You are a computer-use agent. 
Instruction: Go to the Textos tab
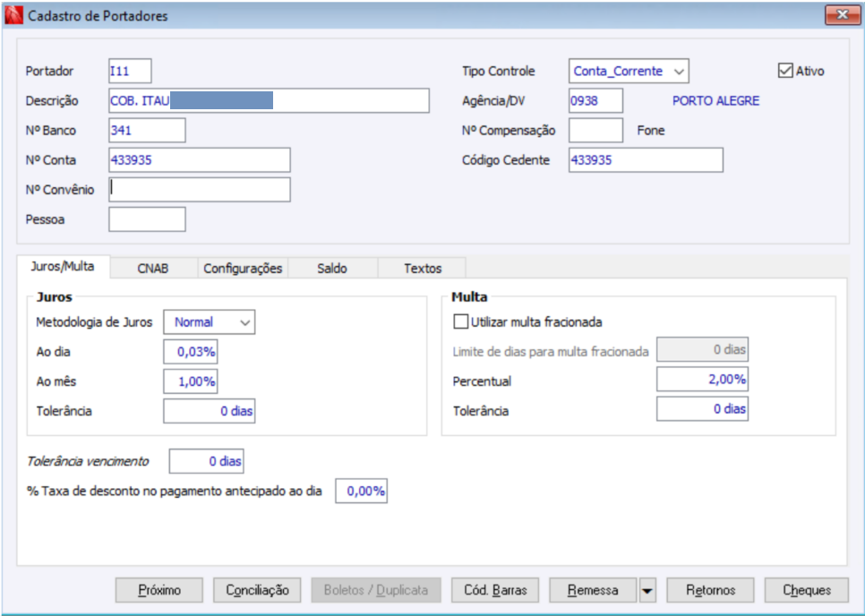(422, 268)
